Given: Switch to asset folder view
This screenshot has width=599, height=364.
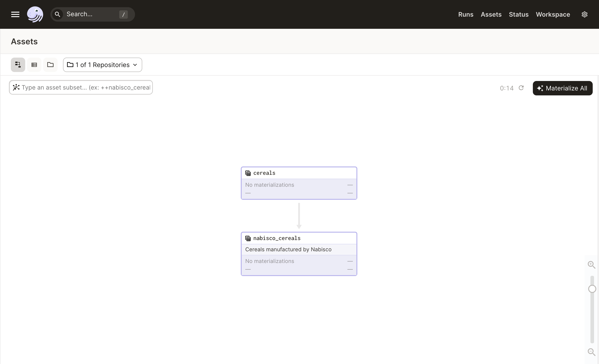Looking at the screenshot, I should 50,65.
